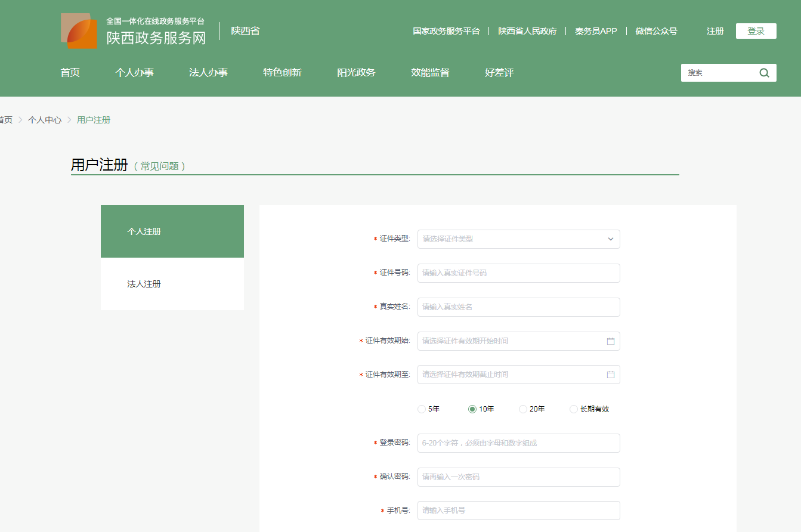801x532 pixels.
Task: Click the 国家政务服务平台 link
Action: point(446,31)
